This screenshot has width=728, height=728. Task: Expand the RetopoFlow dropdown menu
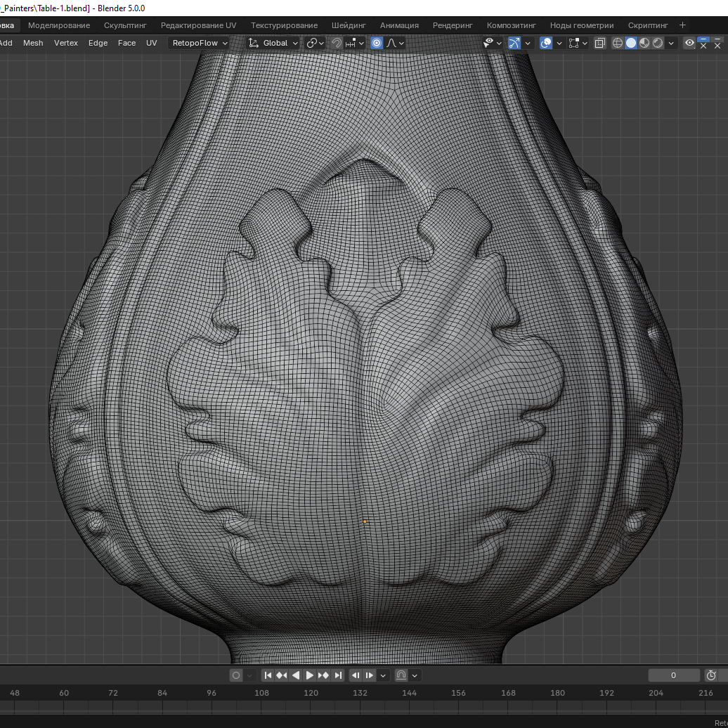coord(200,43)
